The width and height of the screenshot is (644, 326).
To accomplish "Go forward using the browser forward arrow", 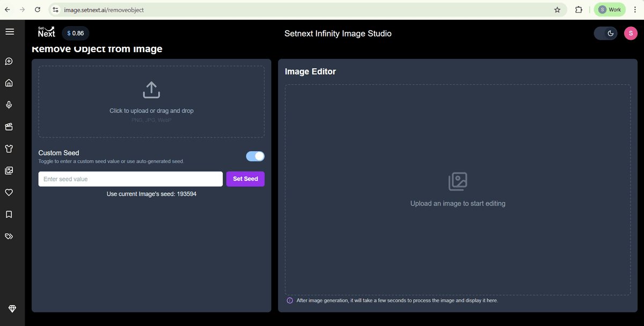I will (22, 10).
